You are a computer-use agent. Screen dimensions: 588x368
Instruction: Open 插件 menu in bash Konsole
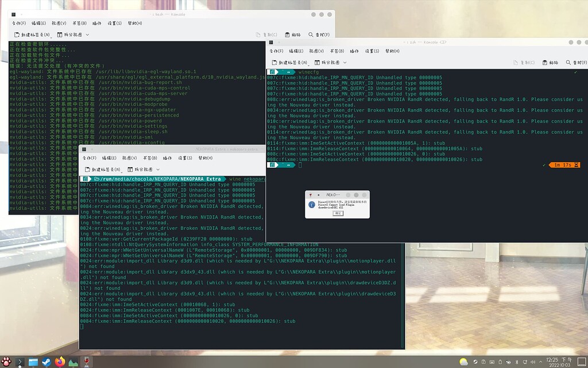(96, 23)
